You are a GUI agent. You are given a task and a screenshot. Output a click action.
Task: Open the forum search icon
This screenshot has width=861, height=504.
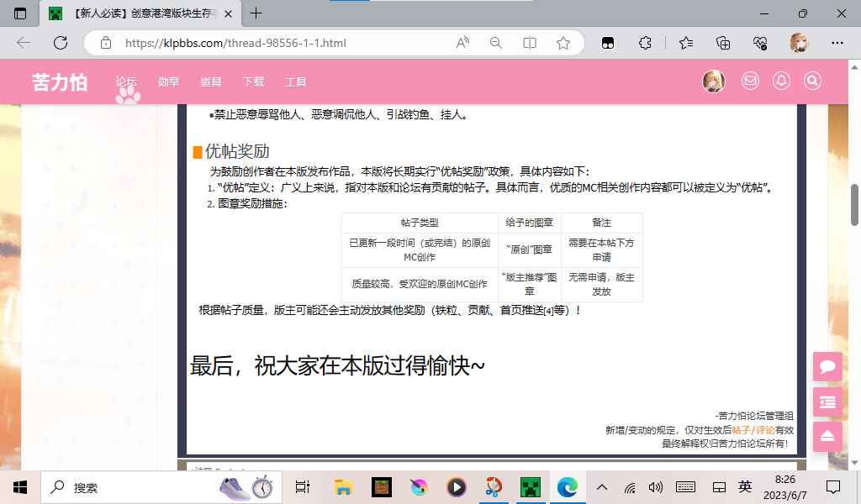pos(813,81)
